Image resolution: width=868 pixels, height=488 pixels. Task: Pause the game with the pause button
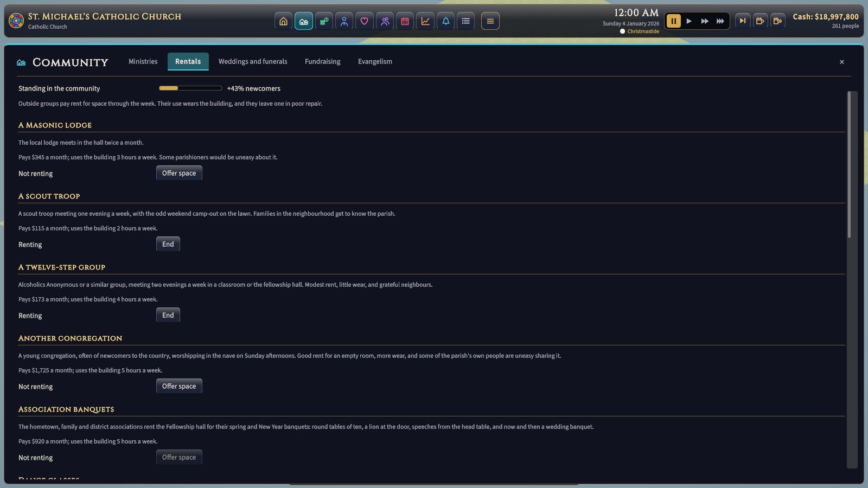(x=674, y=21)
